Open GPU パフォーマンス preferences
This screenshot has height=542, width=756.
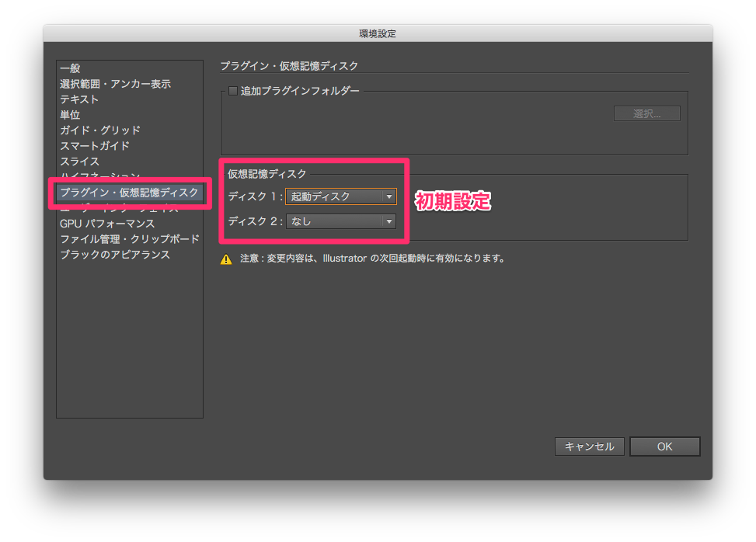coord(107,224)
